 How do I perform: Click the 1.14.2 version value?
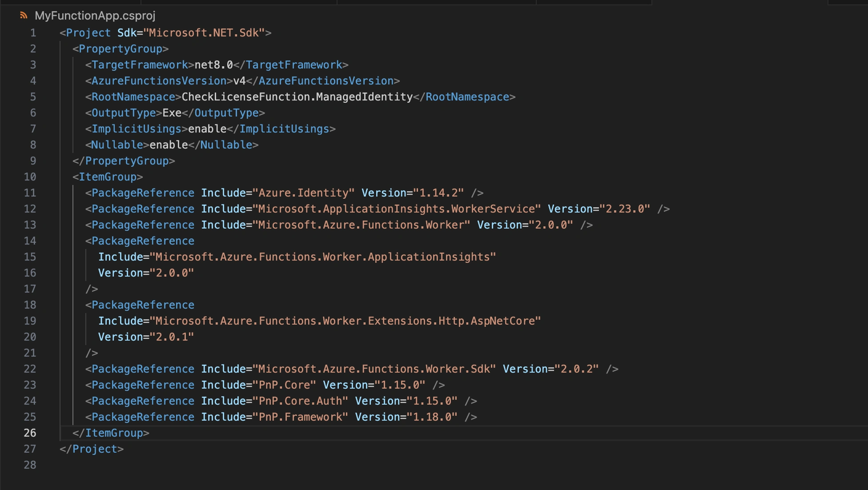[x=439, y=193]
